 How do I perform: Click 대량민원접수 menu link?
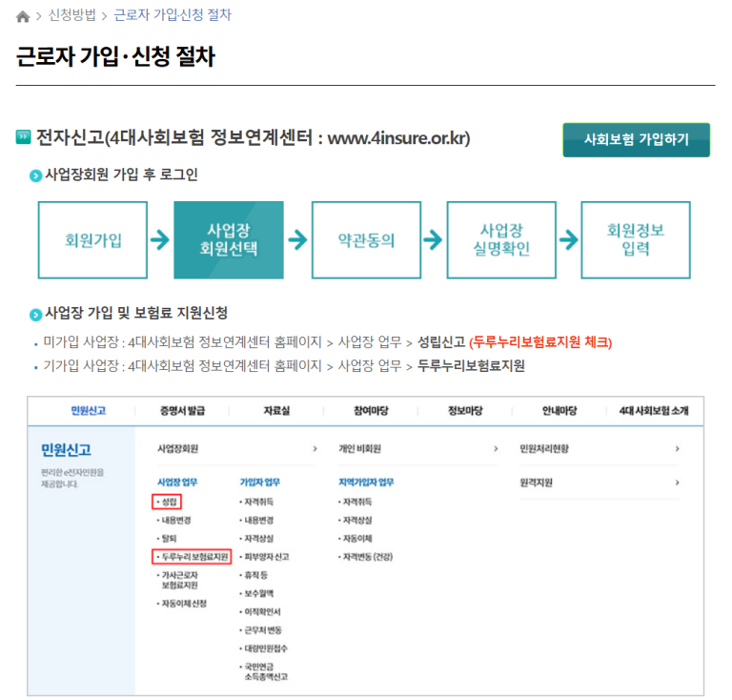(x=264, y=649)
